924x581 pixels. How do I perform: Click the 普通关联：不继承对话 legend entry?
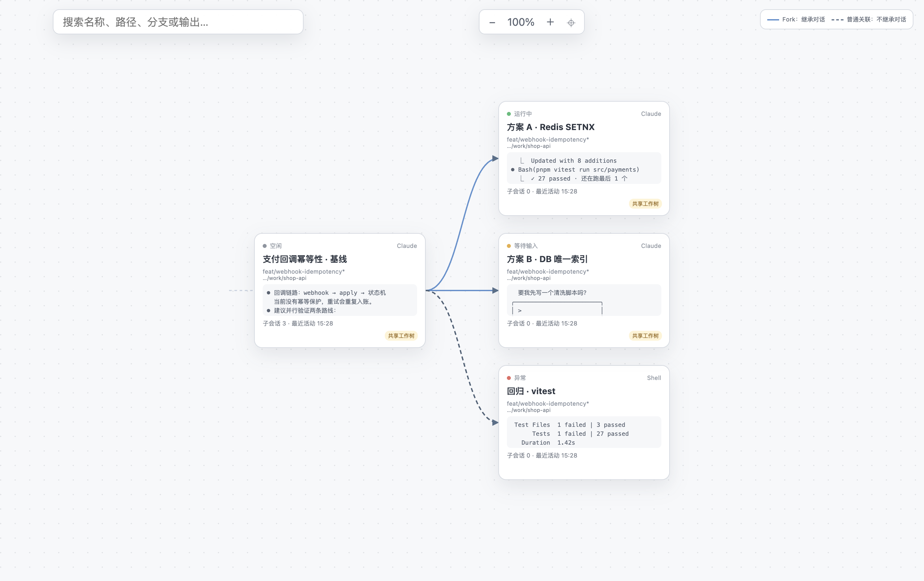pos(869,19)
